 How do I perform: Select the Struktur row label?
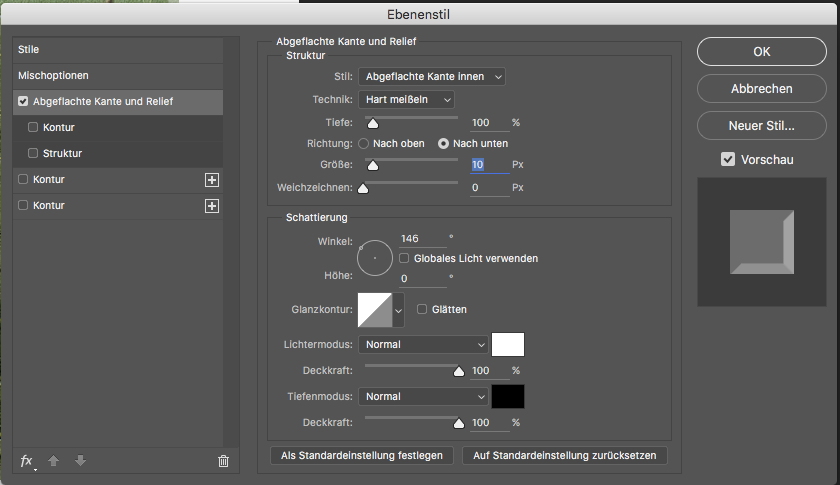(x=63, y=153)
